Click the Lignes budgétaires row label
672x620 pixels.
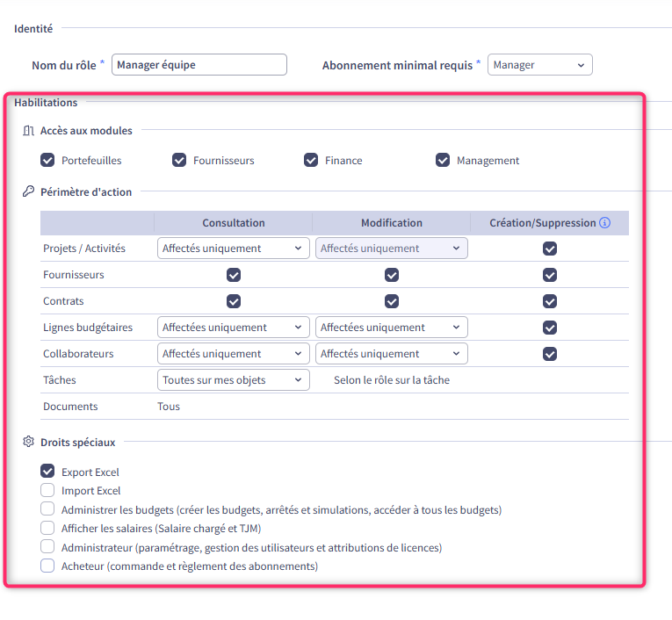click(88, 328)
